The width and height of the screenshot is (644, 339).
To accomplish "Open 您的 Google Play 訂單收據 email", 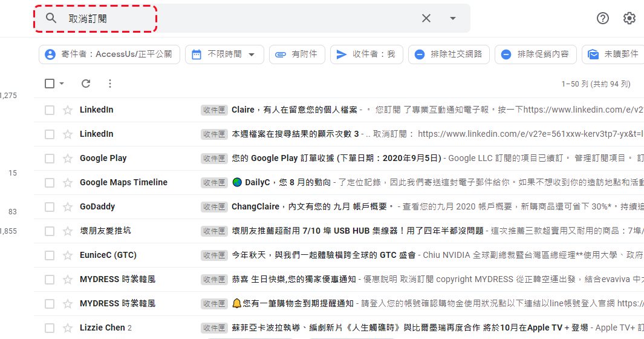I will point(336,159).
